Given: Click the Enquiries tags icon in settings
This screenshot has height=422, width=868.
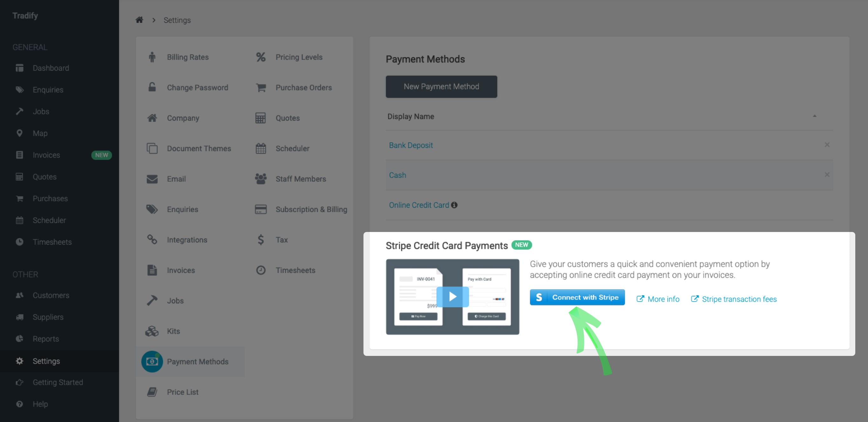Looking at the screenshot, I should coord(152,209).
